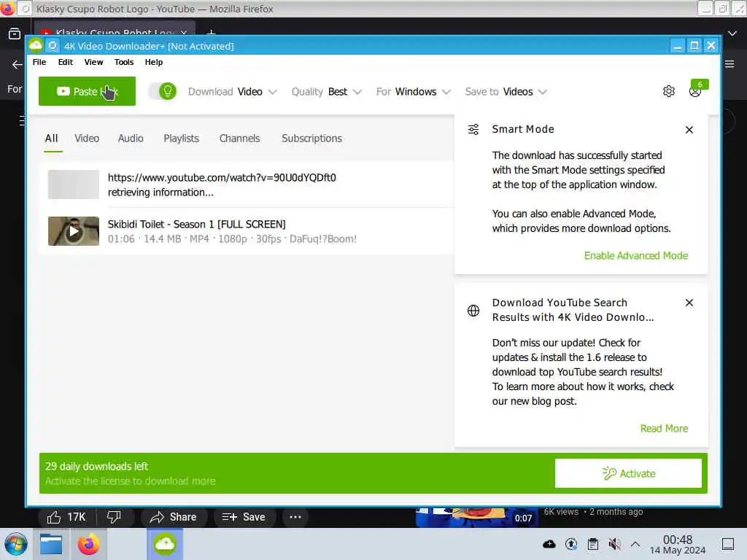Close the YouTube Search Results notification
747x560 pixels.
click(689, 303)
